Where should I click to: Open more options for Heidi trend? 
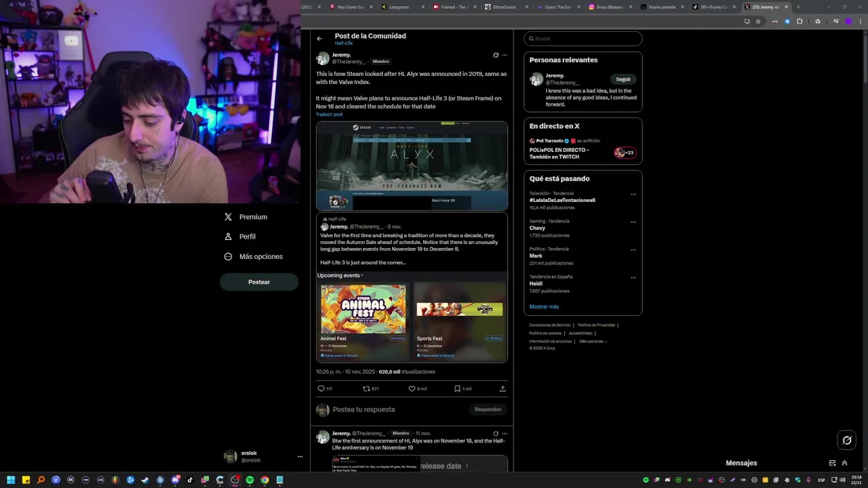point(633,278)
